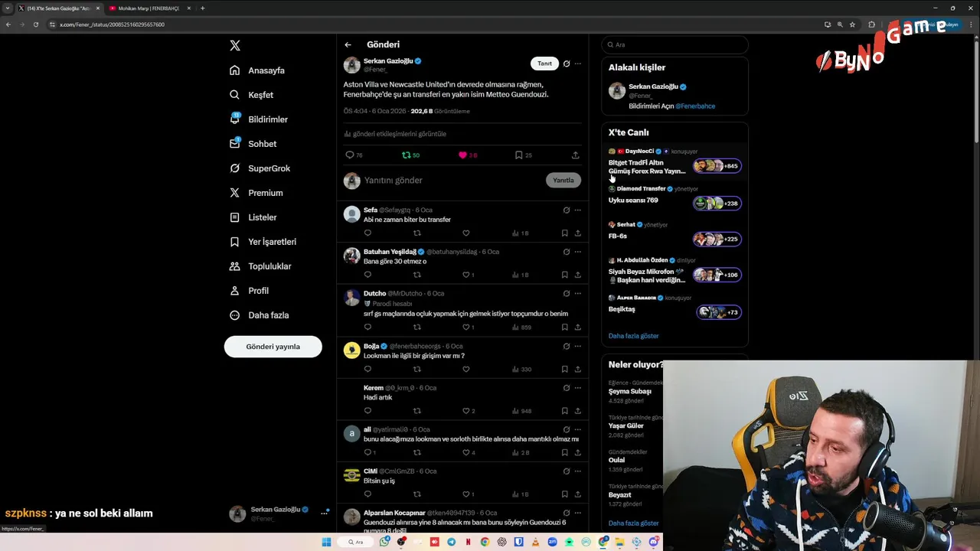Open SuperGrok from sidebar
The width and height of the screenshot is (980, 551).
click(260, 168)
